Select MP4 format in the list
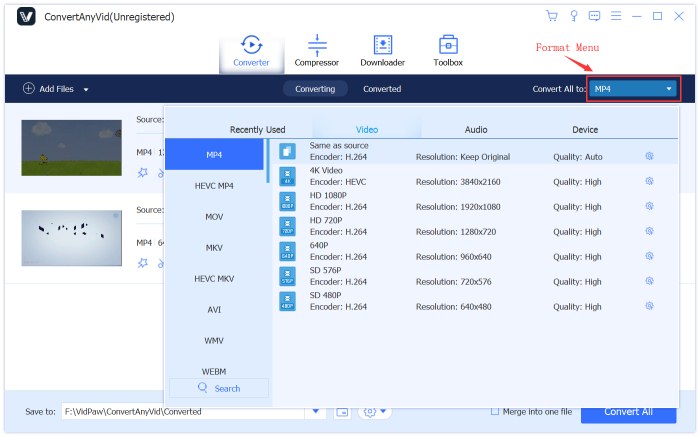The width and height of the screenshot is (700, 437). pos(214,154)
